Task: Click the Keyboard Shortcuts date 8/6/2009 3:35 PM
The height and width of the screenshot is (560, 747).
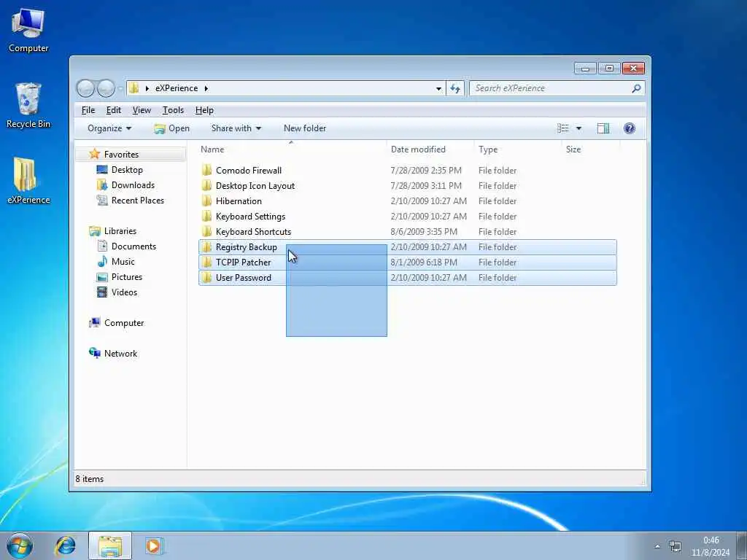Action: [x=424, y=231]
